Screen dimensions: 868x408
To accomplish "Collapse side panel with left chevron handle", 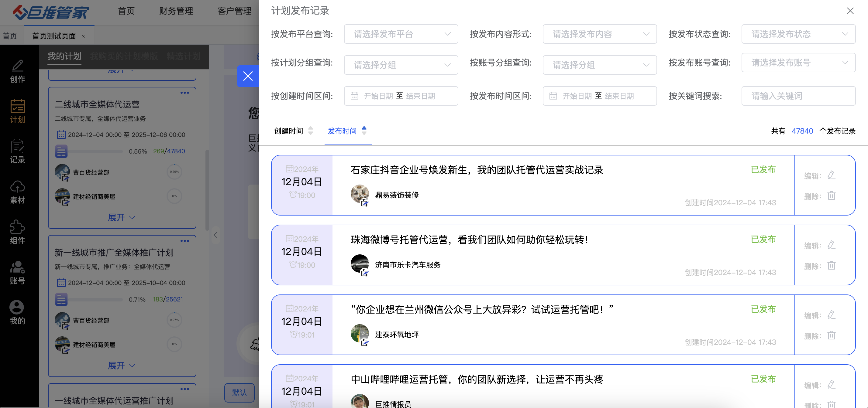I will pyautogui.click(x=216, y=235).
